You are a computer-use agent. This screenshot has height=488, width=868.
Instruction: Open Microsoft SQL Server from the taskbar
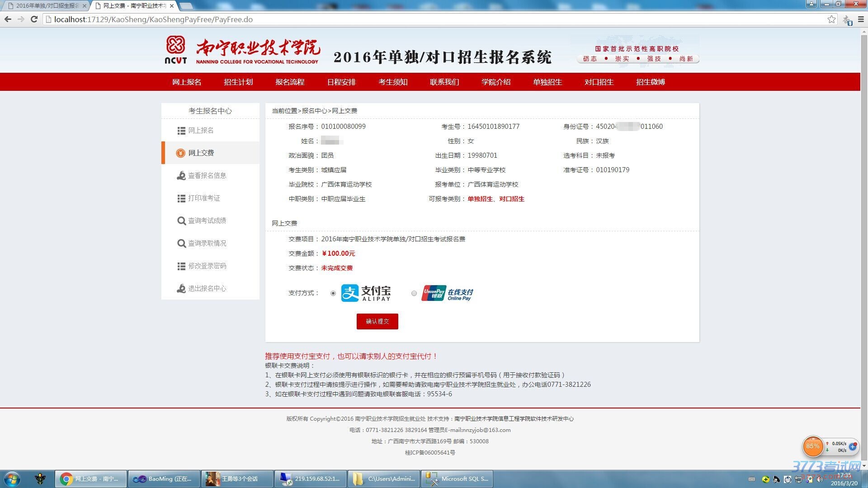point(457,479)
